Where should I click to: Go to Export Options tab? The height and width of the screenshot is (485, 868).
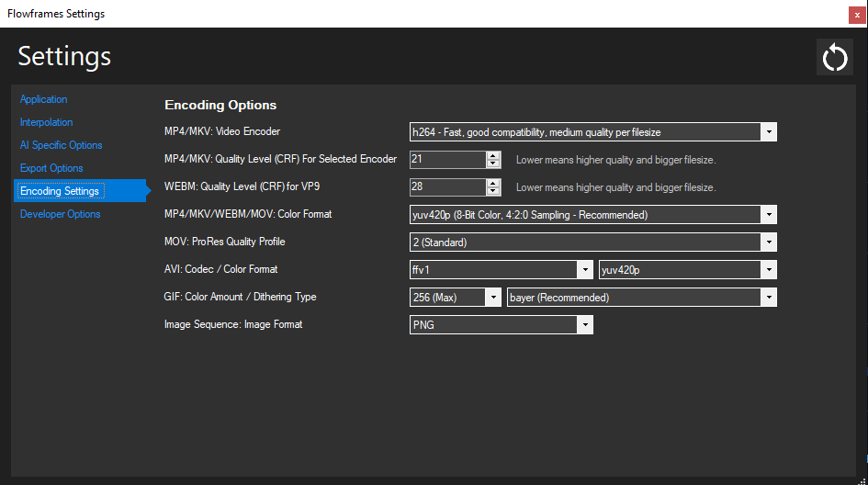click(x=51, y=168)
